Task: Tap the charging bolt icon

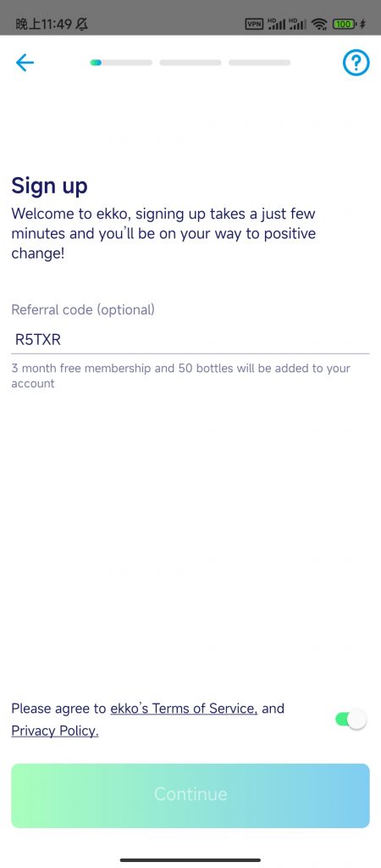Action: (362, 24)
